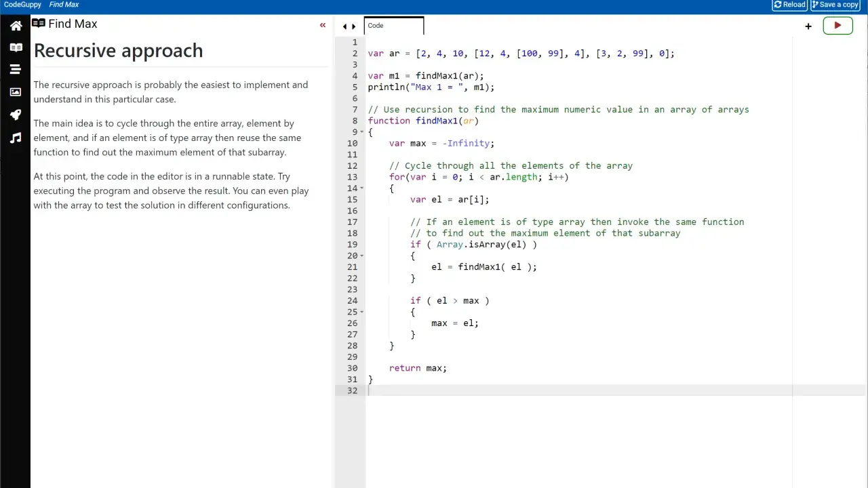Click line number 30 in the gutter
Image resolution: width=868 pixels, height=488 pixels.
[352, 368]
